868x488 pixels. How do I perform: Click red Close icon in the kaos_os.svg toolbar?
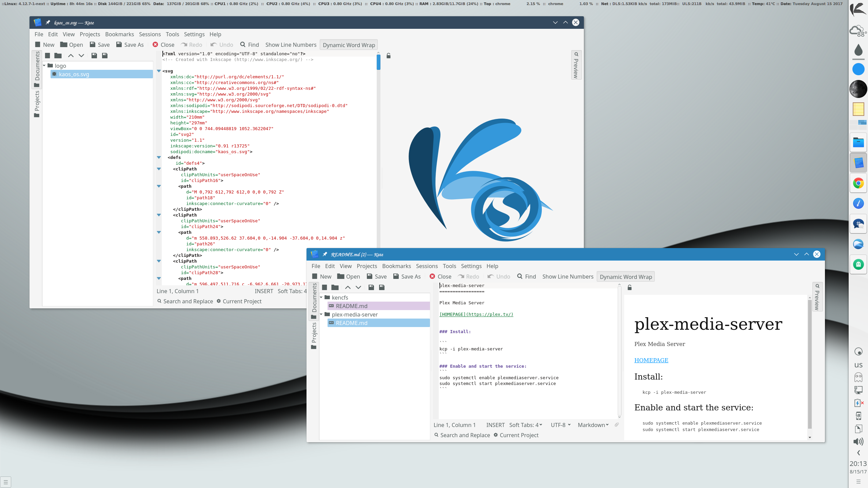155,44
